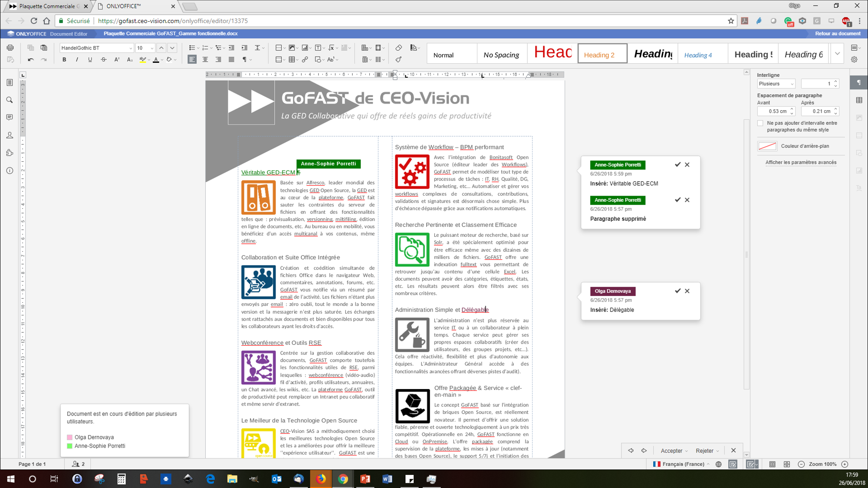Apply the Heading 6 style
The image size is (868, 488).
coord(804,54)
